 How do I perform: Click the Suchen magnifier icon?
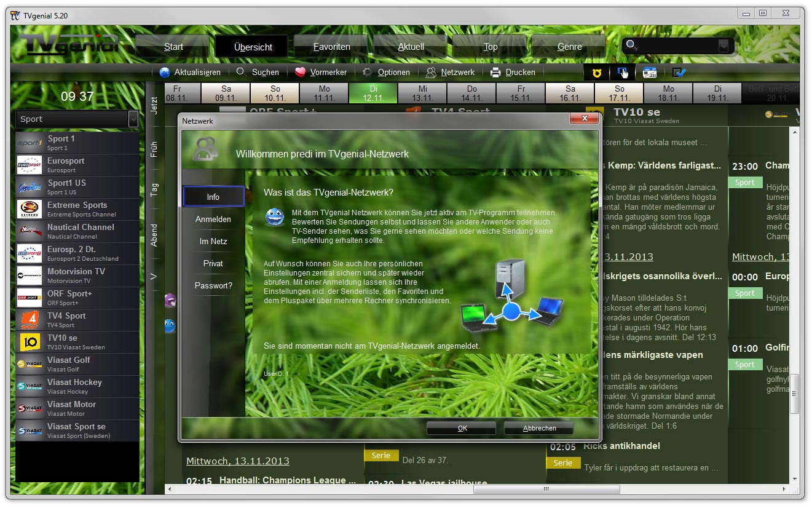coord(242,72)
